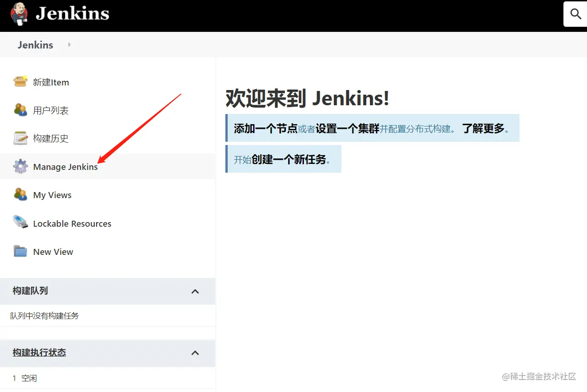
Task: Click the 构建队列 heading text
Action: (x=30, y=291)
